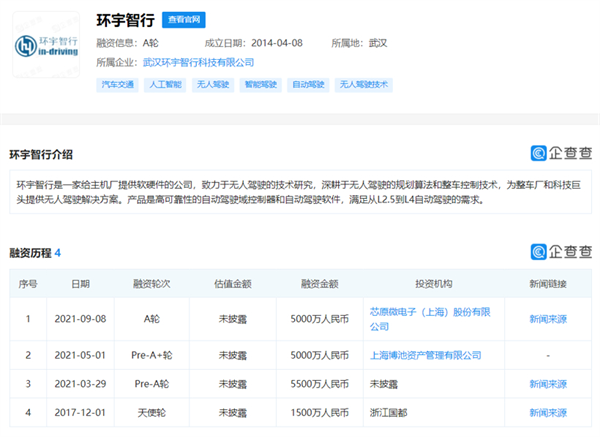Open 新闻来源 link for the Pre-A轮 row
The height and width of the screenshot is (437, 600).
point(547,383)
